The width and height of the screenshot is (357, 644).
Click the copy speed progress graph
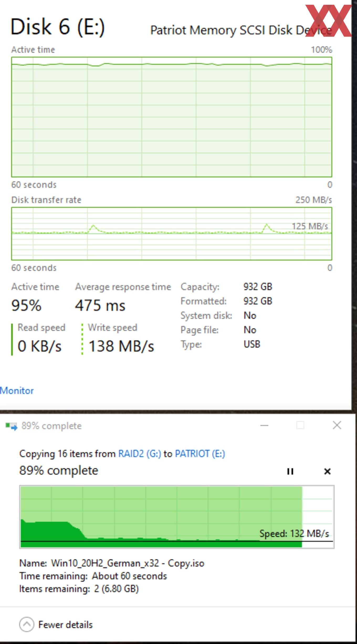pos(177,517)
